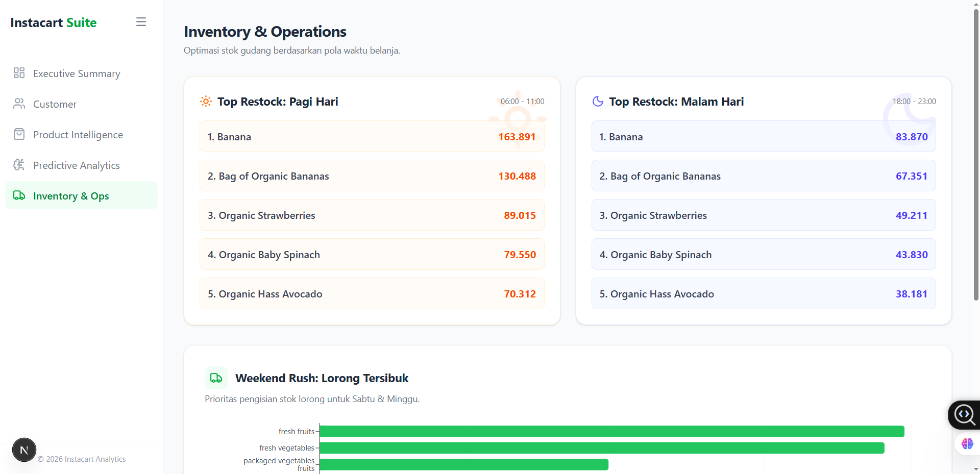This screenshot has width=980, height=474.
Task: Click the round N avatar badge
Action: [24, 450]
